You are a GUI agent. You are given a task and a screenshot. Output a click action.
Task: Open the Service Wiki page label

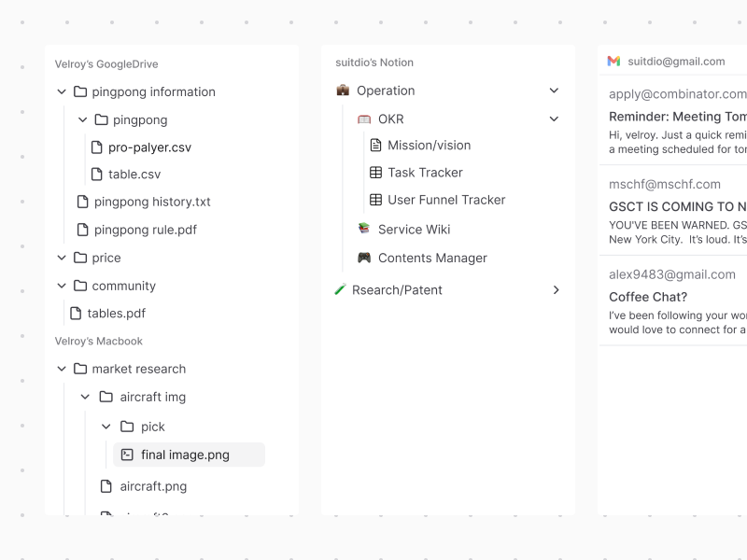(414, 230)
